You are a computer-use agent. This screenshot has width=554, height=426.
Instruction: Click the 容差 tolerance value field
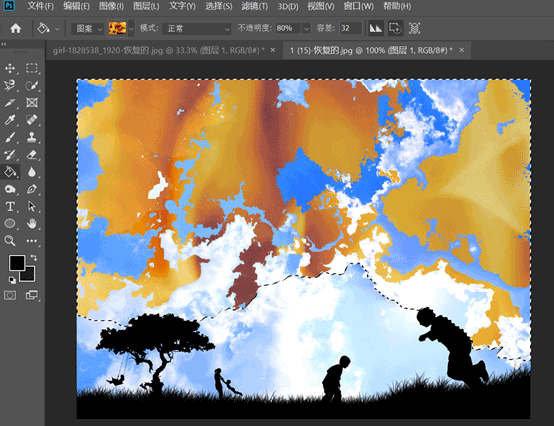click(x=351, y=29)
